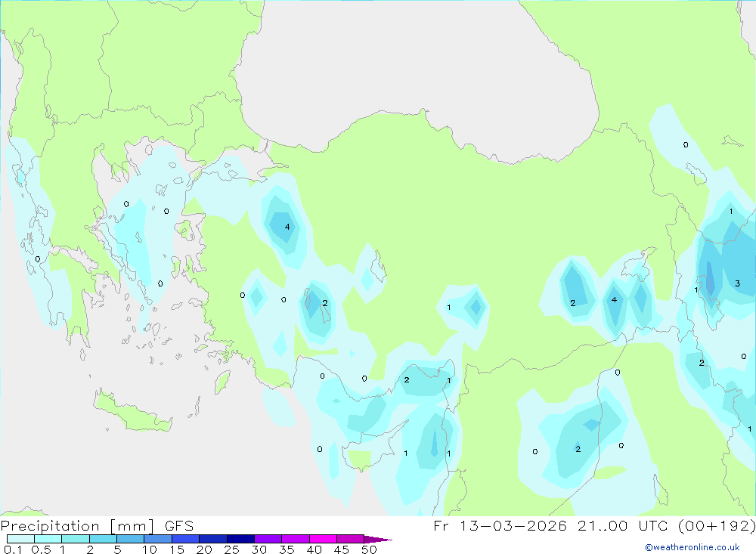Screen dimensions: 756x554
Task: Click the '0.1' legend scale label
Action: click(x=13, y=549)
